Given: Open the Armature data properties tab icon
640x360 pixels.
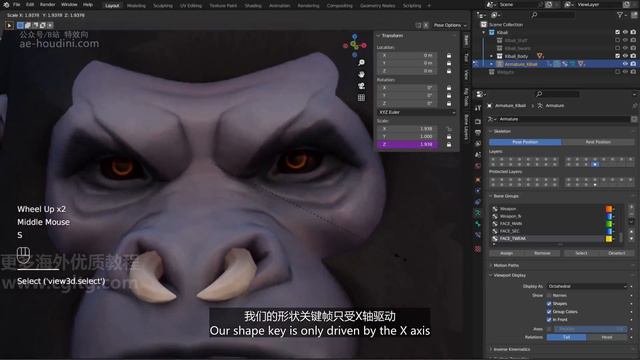Looking at the screenshot, I should [x=478, y=213].
